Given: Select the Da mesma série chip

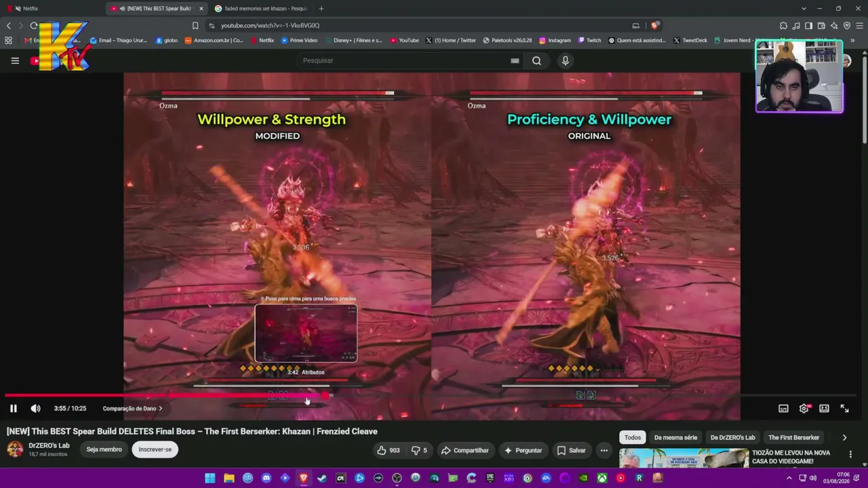Looking at the screenshot, I should click(675, 437).
